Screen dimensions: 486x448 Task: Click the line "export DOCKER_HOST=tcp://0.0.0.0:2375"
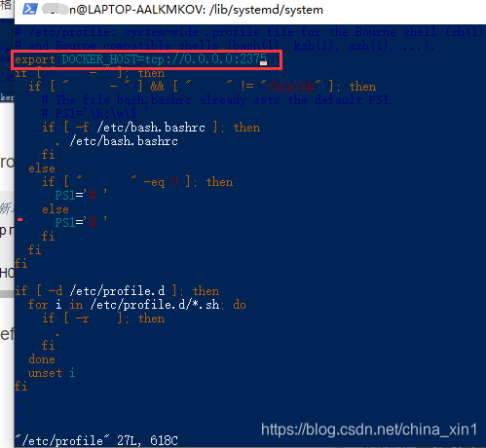point(140,59)
